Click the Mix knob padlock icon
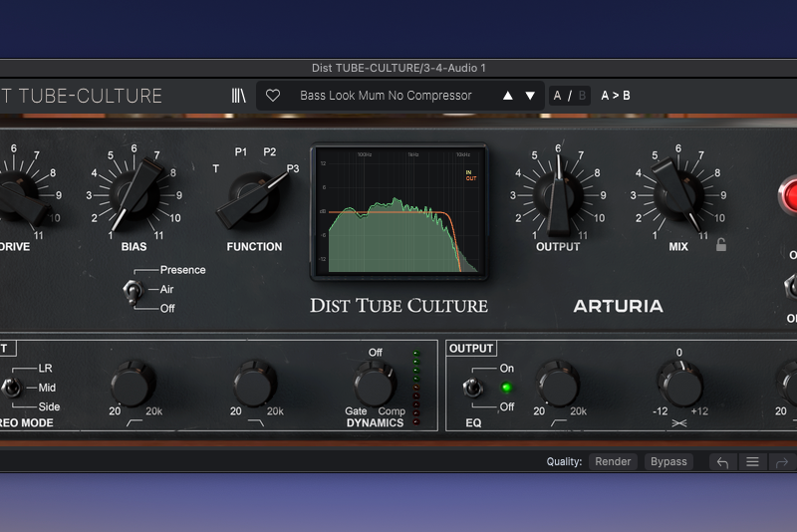Viewport: 797px width, 532px height. 720,244
